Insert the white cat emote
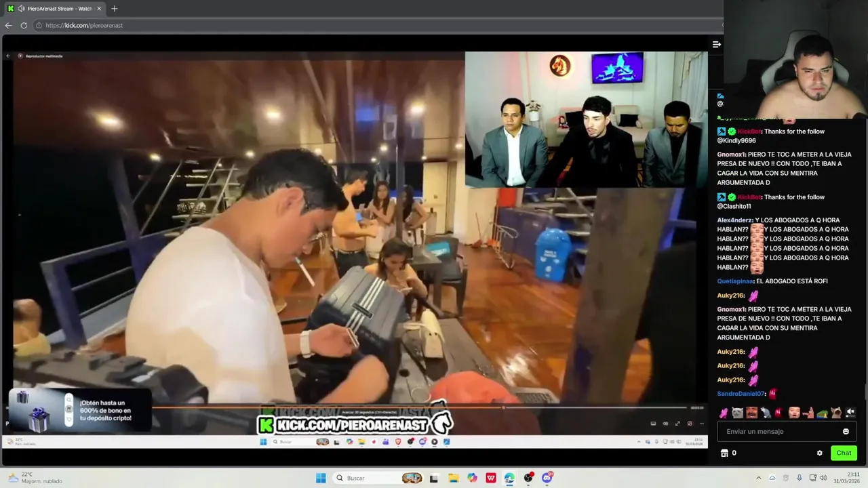The width and height of the screenshot is (868, 488). (x=737, y=413)
